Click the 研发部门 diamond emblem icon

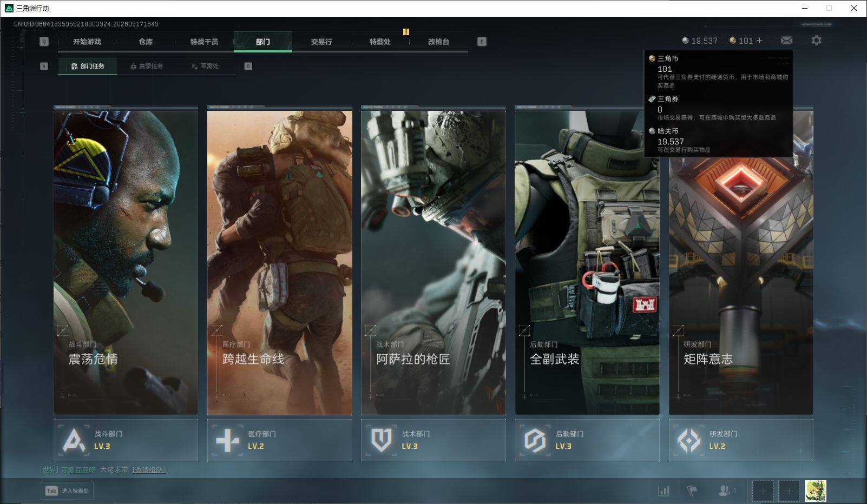point(689,440)
